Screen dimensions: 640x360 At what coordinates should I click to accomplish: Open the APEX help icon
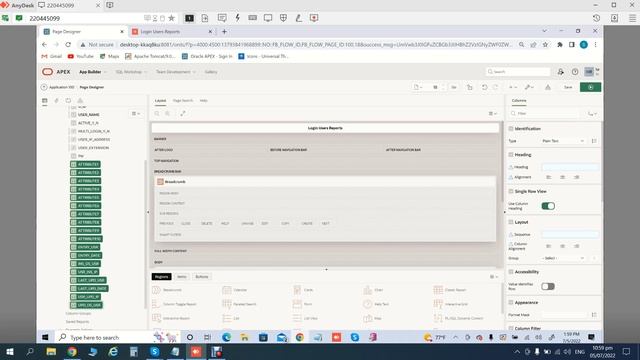point(575,72)
